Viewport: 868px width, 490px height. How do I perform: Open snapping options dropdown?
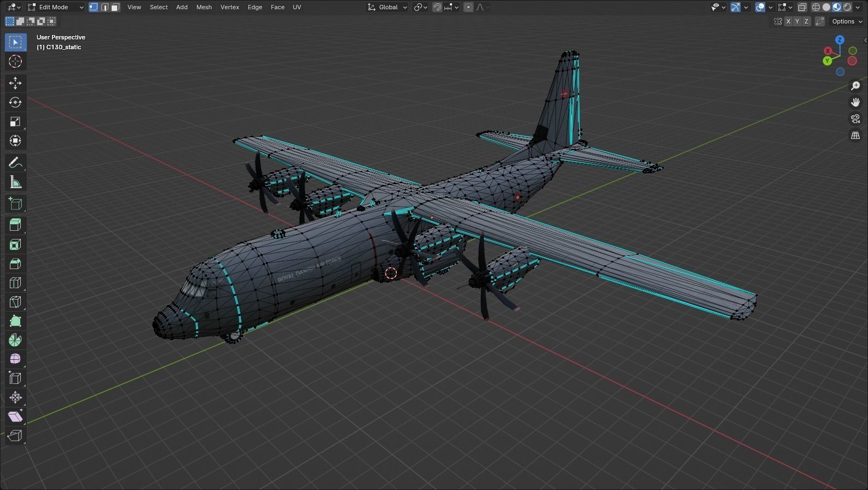pos(452,7)
